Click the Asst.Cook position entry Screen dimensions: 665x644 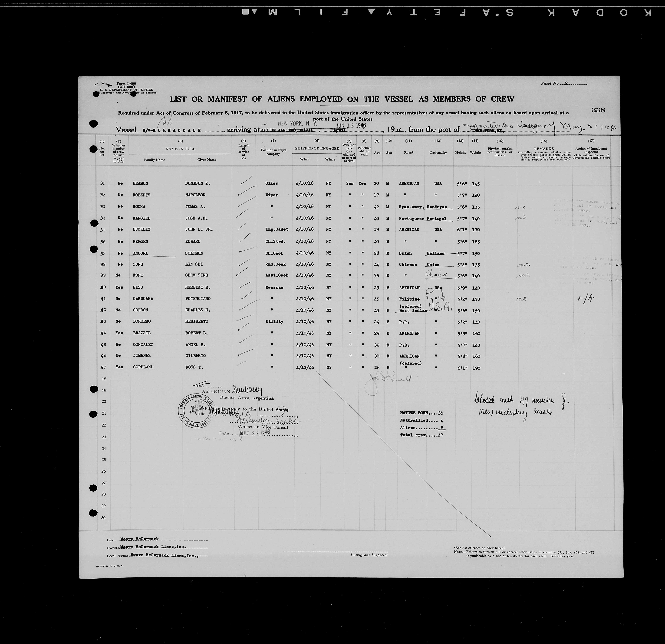click(x=277, y=275)
